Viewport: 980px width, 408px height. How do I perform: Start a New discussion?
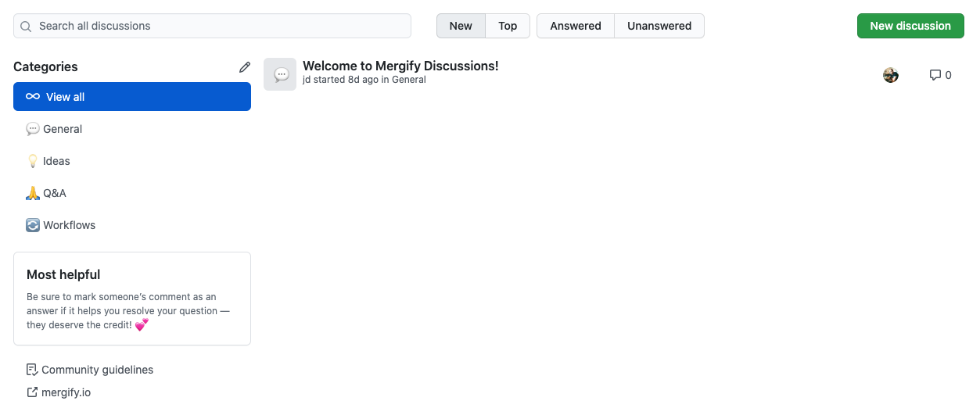[x=910, y=26]
